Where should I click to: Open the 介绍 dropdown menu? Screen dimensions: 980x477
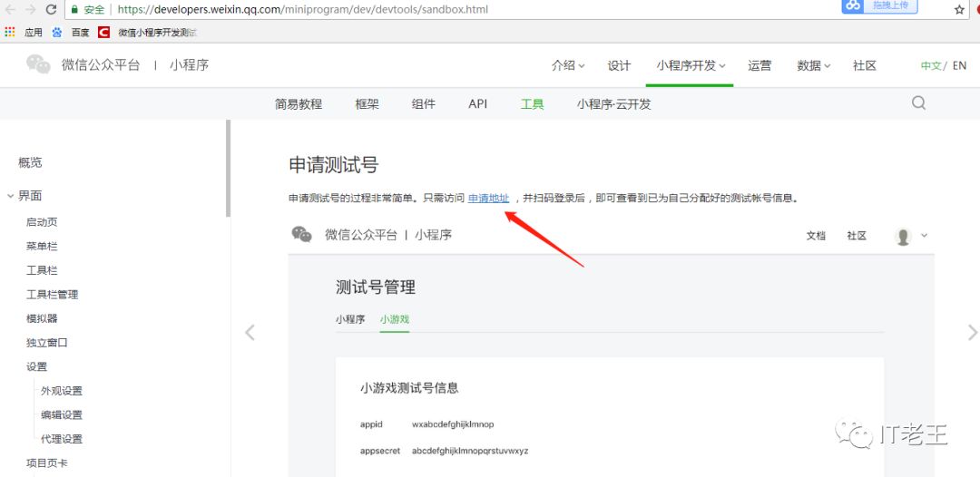[567, 65]
